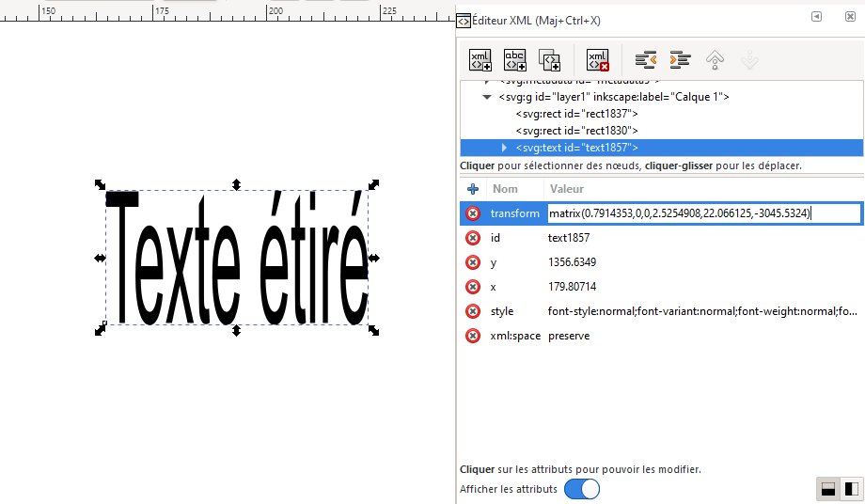The height and width of the screenshot is (504, 865).
Task: Delete the id attribute
Action: pos(473,238)
